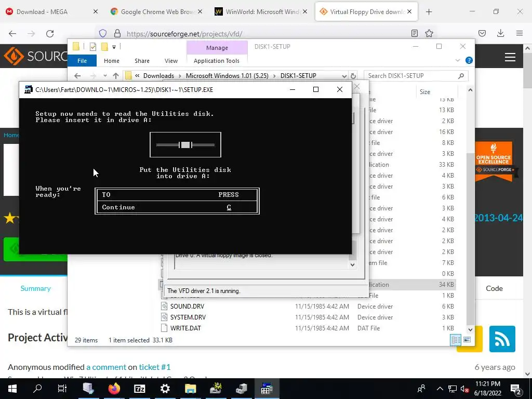Open Explorer recent locations dropdown arrow
The image size is (532, 399).
pyautogui.click(x=105, y=76)
